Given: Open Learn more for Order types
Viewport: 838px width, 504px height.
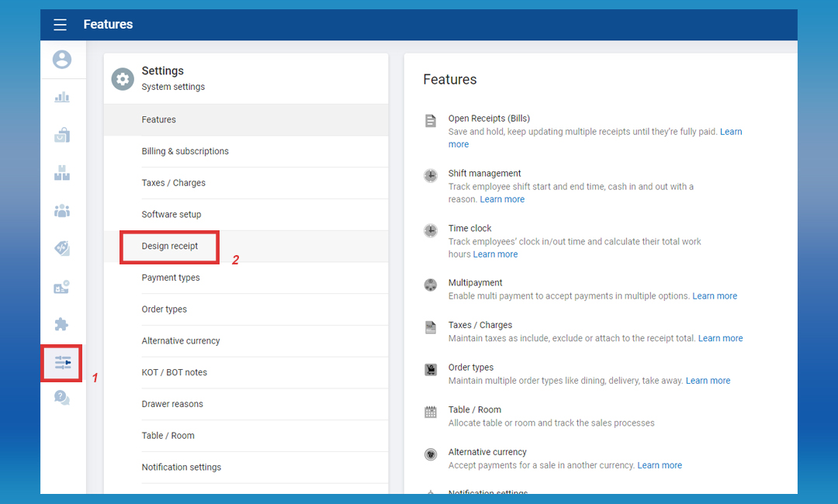Looking at the screenshot, I should pos(708,381).
